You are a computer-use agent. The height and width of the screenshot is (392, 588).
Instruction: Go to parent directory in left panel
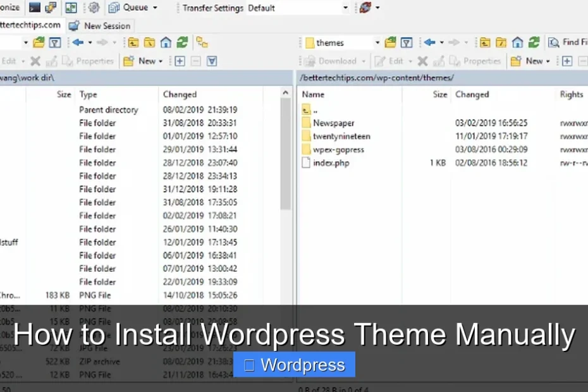click(x=133, y=42)
